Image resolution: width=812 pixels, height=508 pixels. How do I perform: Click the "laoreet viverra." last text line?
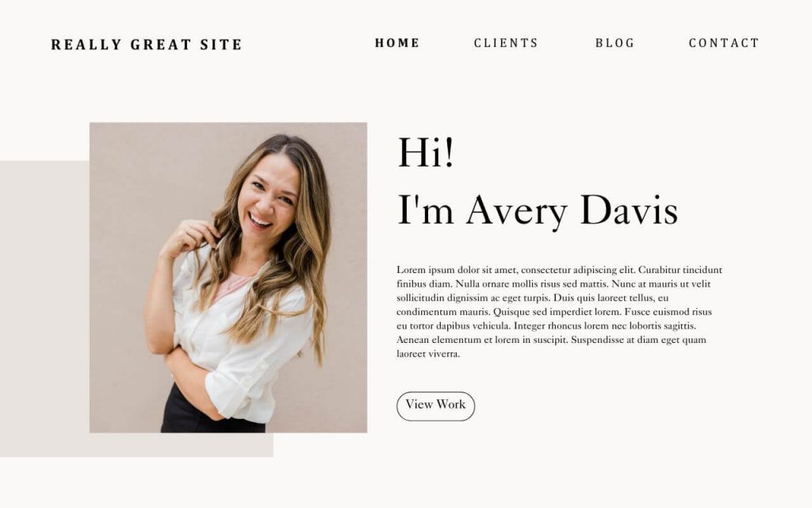click(428, 354)
